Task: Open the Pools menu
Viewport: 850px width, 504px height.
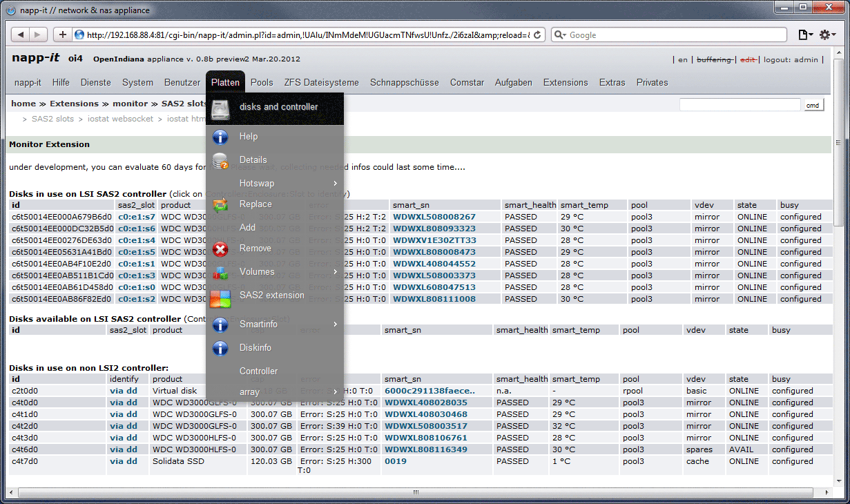Action: (x=262, y=82)
